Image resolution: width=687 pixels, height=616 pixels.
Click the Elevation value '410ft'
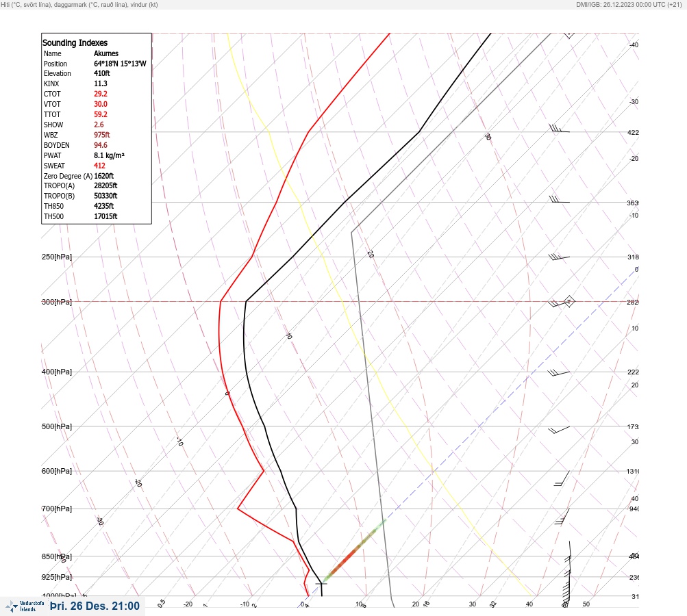tap(101, 73)
